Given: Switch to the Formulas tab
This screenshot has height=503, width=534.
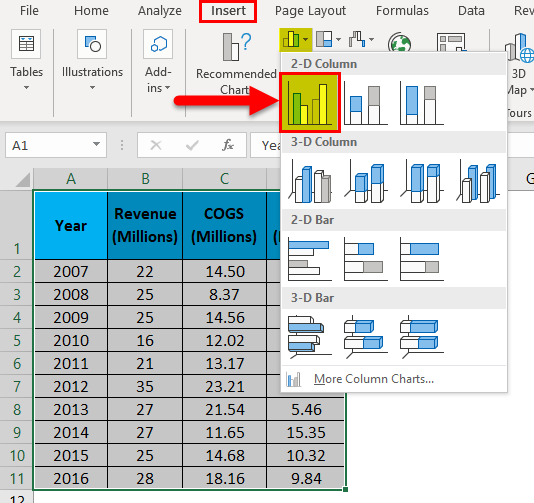Looking at the screenshot, I should tap(402, 11).
